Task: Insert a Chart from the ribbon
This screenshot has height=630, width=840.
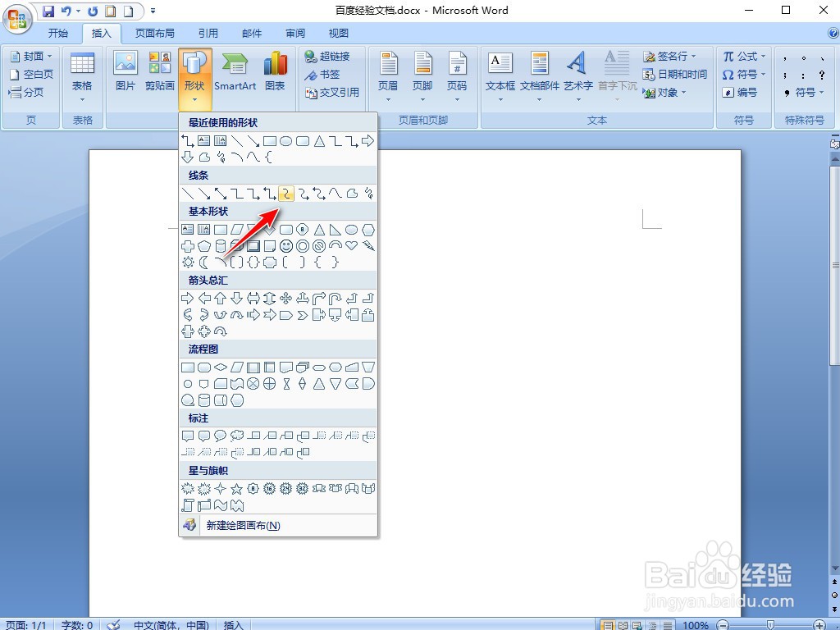Action: (x=275, y=71)
